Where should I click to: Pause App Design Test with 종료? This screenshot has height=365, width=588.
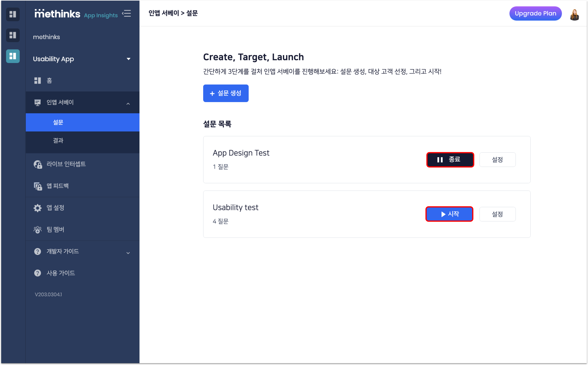[x=450, y=160]
